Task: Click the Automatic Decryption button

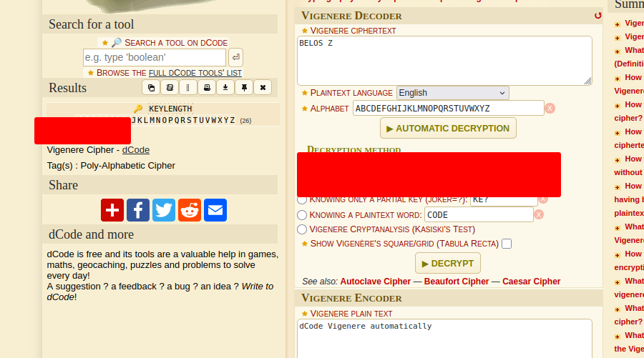Action: click(x=448, y=129)
